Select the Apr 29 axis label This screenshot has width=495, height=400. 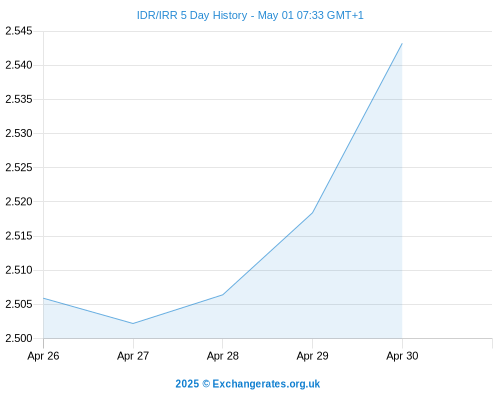(312, 356)
